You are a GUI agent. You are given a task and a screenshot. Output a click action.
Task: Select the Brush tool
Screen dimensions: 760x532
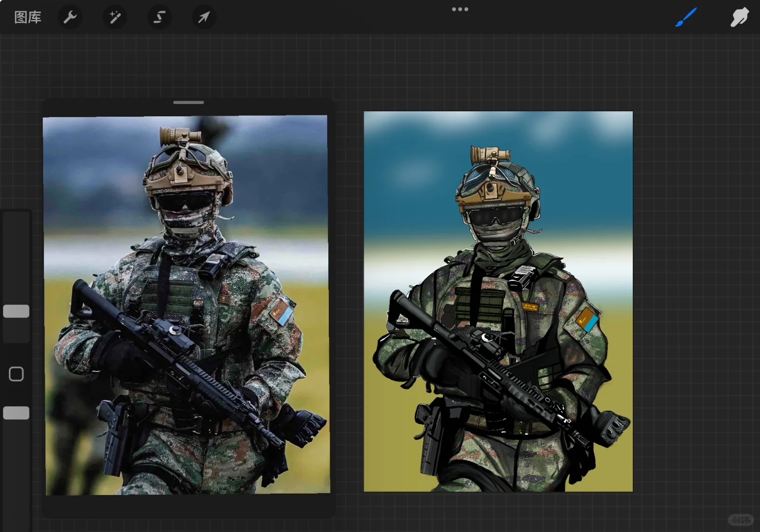click(686, 18)
